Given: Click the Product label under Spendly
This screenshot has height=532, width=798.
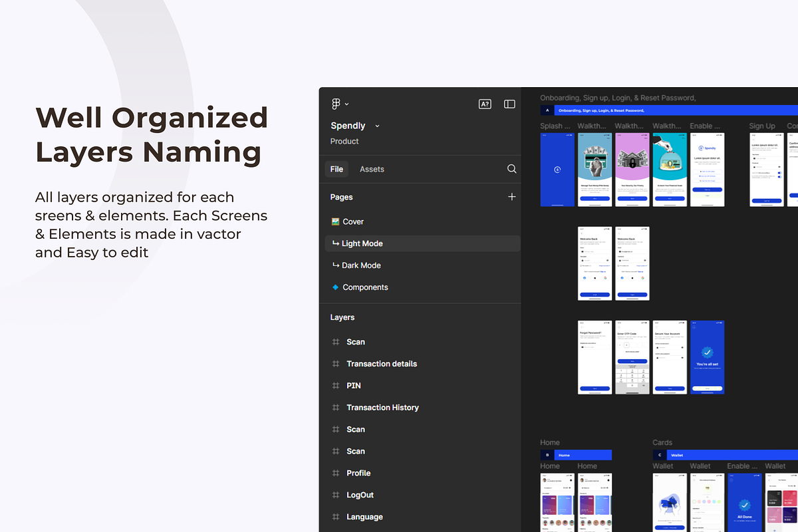Looking at the screenshot, I should 344,141.
